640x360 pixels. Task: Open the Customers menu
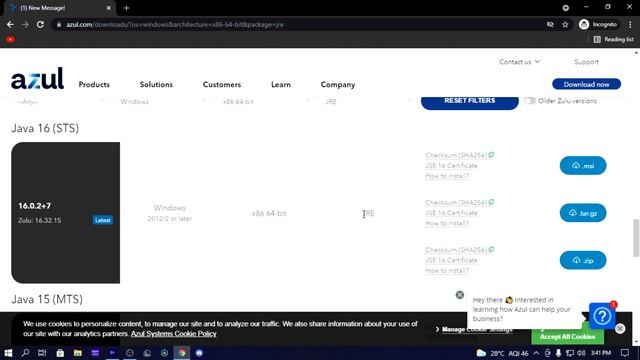222,84
